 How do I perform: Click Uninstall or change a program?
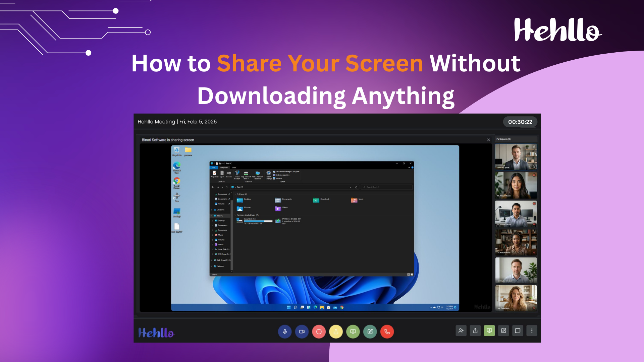[286, 172]
